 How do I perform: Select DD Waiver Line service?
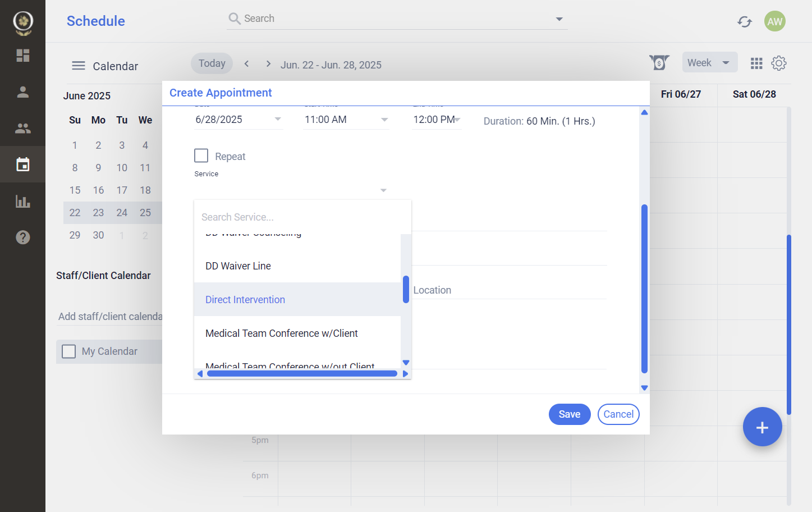297,266
